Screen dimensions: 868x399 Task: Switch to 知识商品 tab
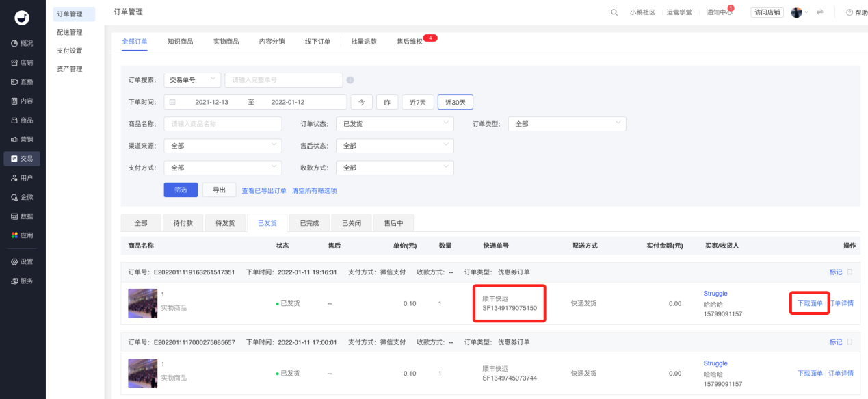(x=180, y=41)
